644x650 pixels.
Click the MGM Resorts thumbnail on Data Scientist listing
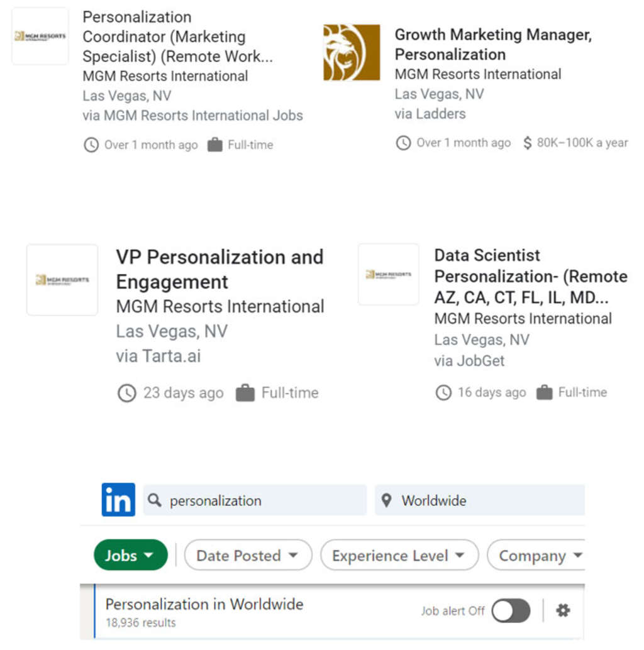click(x=388, y=273)
